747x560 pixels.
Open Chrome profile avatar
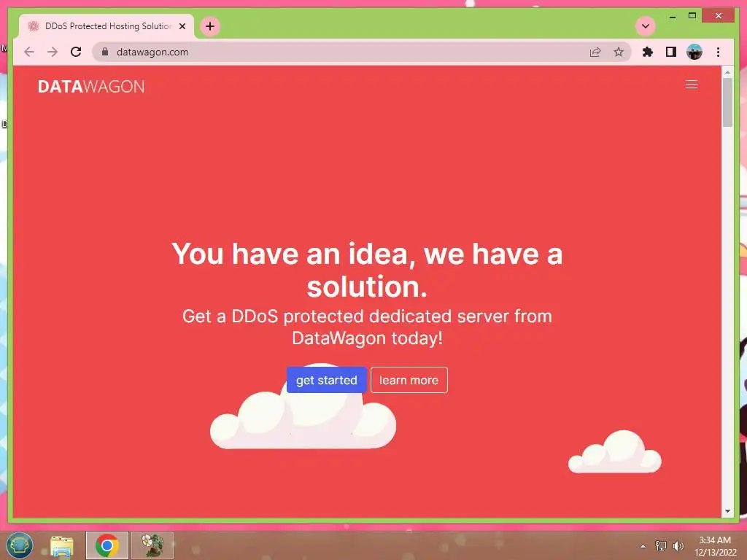[x=694, y=52]
